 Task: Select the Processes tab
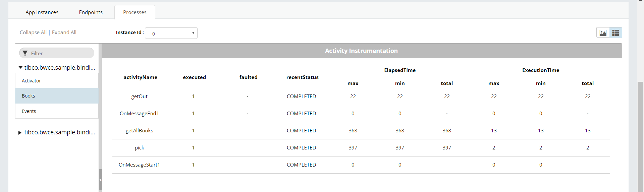(x=135, y=12)
